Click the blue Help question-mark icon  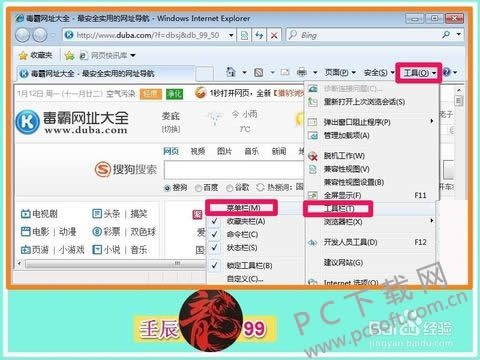[x=447, y=72]
